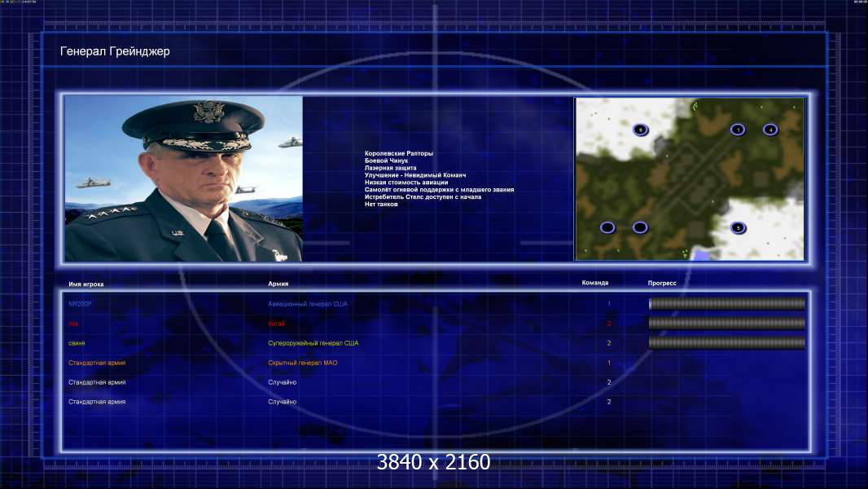
Task: Click the 'Генерал Грейнджер' title
Action: point(115,51)
